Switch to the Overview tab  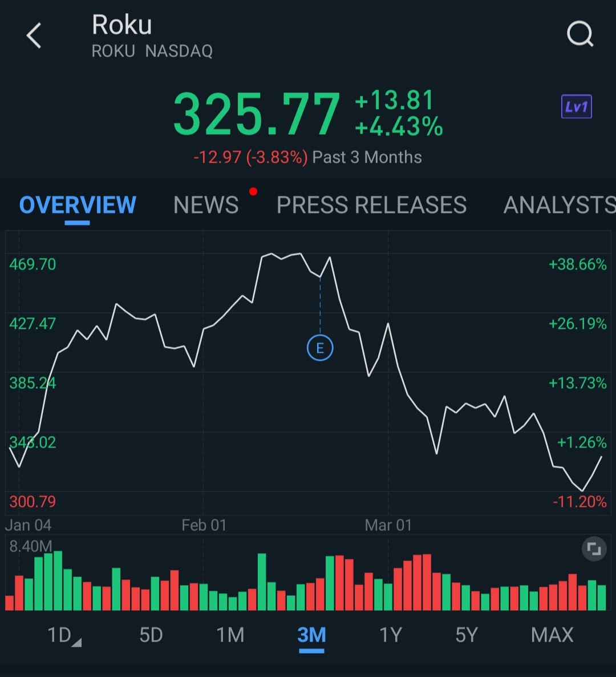pyautogui.click(x=78, y=205)
